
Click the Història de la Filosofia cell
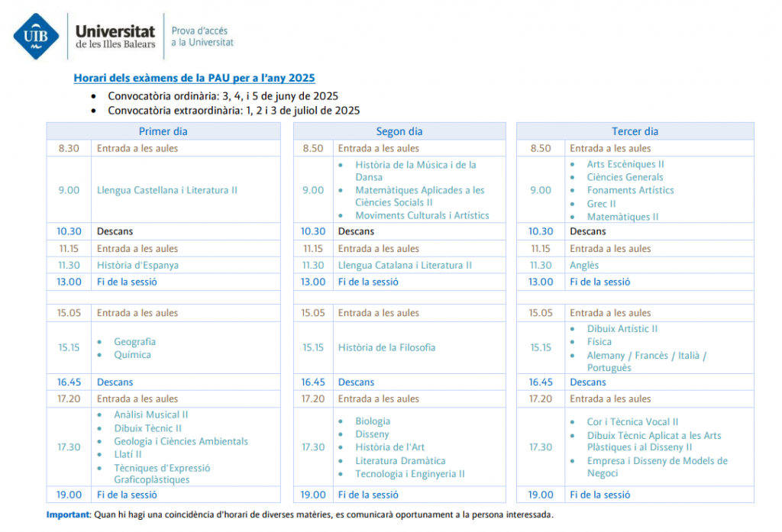pos(386,347)
